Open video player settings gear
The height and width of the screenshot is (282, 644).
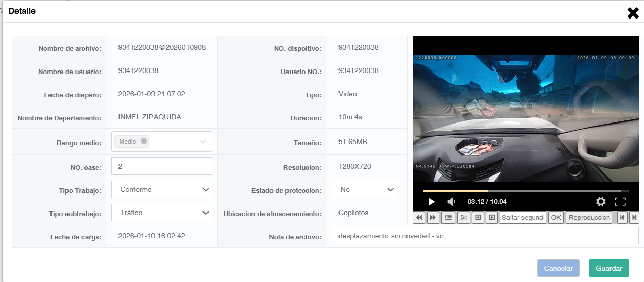click(x=601, y=202)
